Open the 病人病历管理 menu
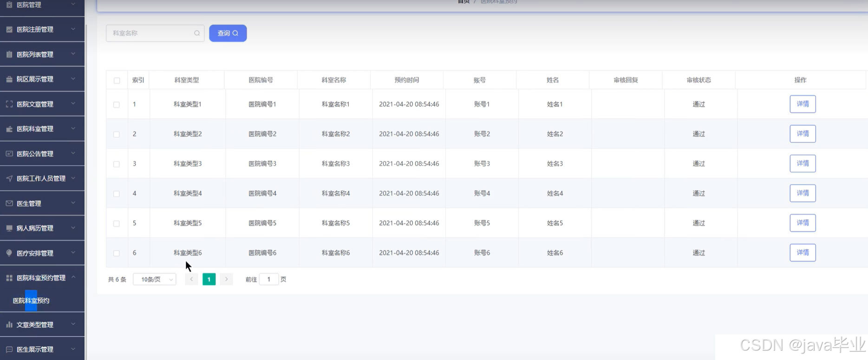This screenshot has height=360, width=868. 42,228
